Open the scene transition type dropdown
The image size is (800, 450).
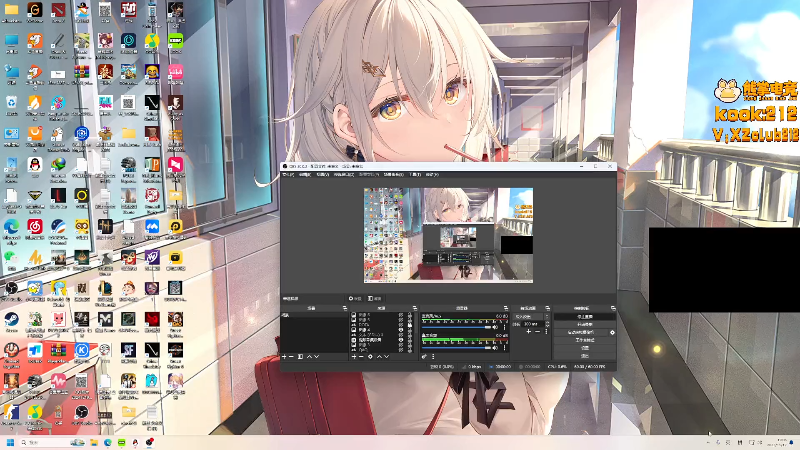click(x=531, y=316)
